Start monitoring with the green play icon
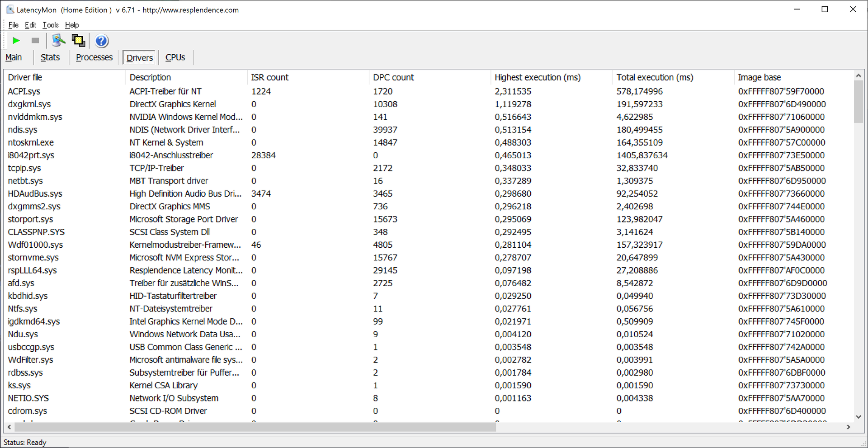 coord(16,41)
